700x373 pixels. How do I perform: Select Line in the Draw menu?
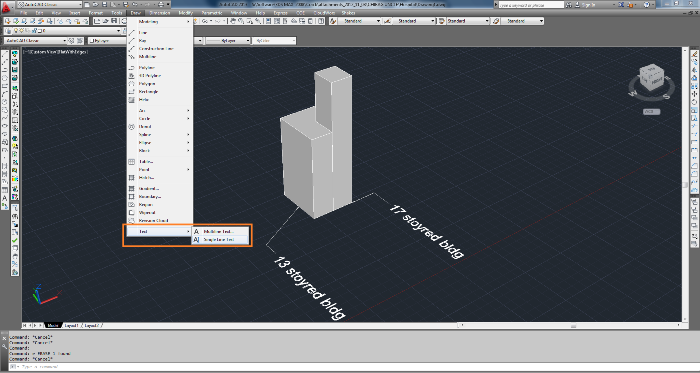160,33
